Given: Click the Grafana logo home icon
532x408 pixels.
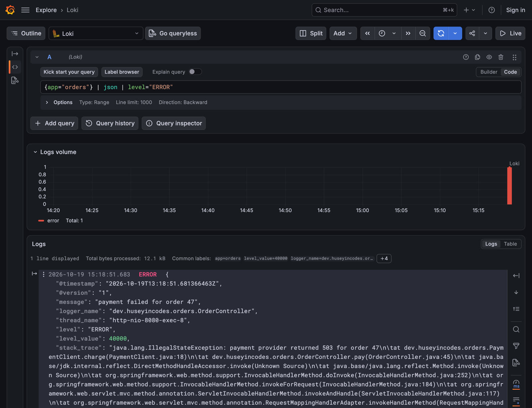Looking at the screenshot, I should [x=10, y=10].
